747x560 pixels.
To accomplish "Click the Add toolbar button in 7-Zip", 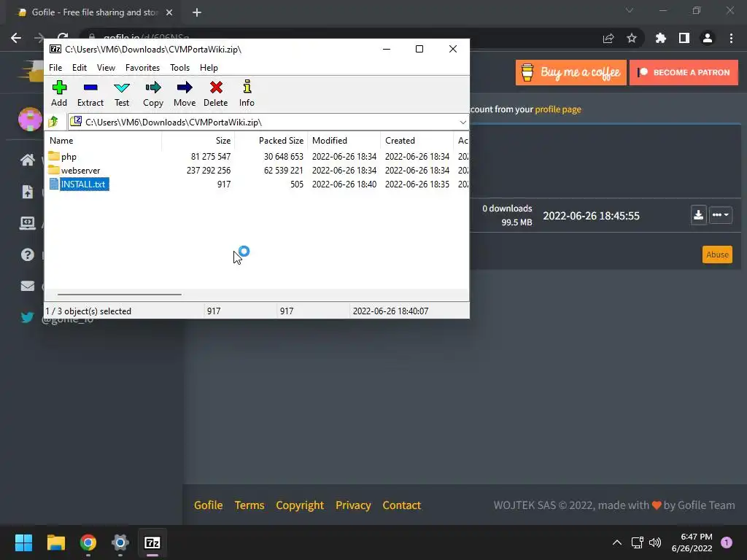I will click(x=59, y=94).
